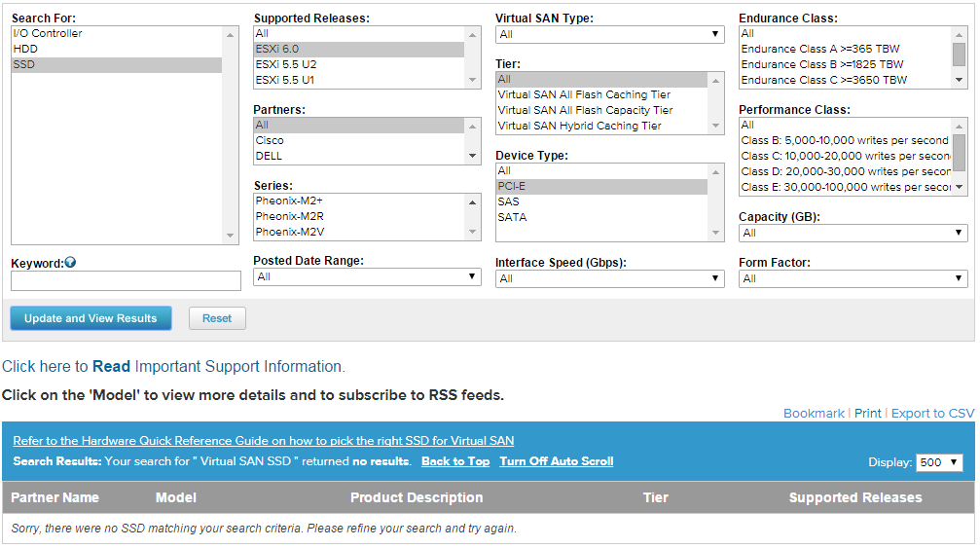Click Turn Off Auto Scroll link

coord(557,461)
